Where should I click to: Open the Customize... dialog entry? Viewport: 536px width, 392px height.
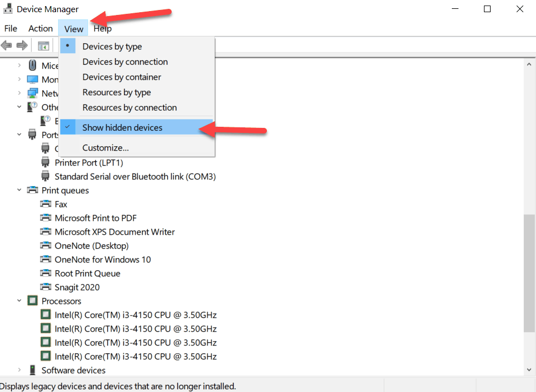pyautogui.click(x=105, y=148)
